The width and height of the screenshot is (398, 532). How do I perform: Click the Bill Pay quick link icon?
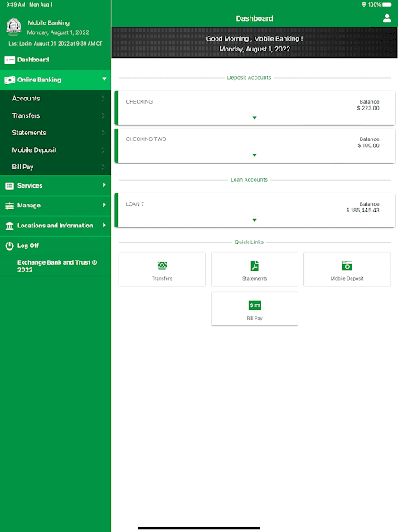click(x=255, y=305)
